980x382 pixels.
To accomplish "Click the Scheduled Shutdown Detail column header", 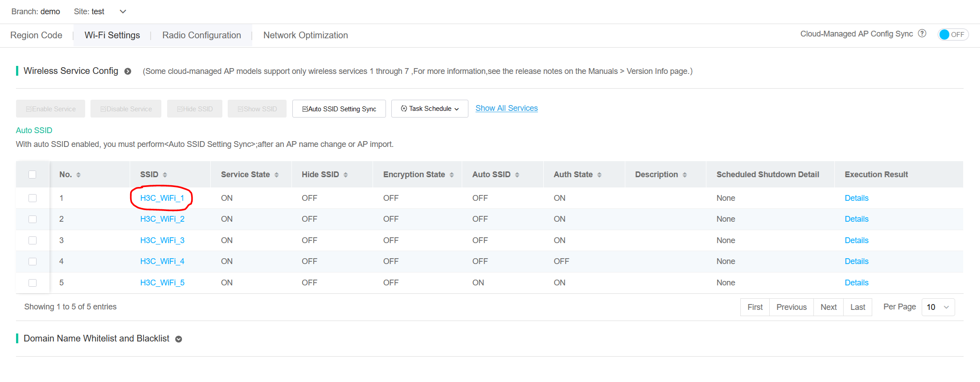I will click(x=767, y=175).
